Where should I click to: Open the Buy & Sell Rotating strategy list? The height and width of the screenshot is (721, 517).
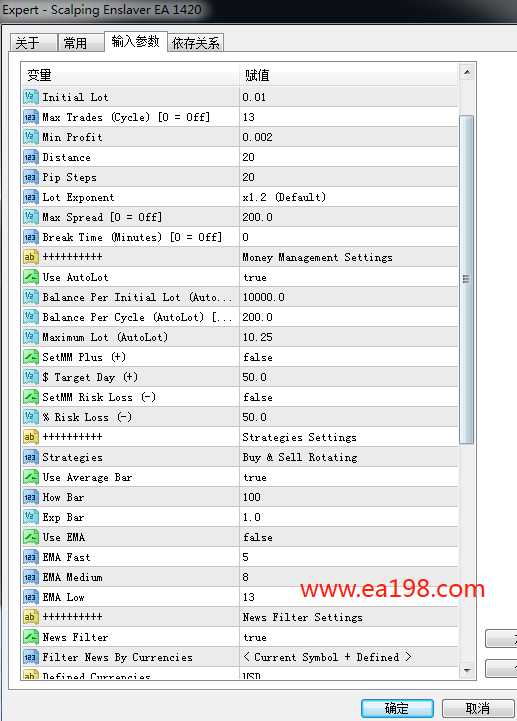coord(349,457)
